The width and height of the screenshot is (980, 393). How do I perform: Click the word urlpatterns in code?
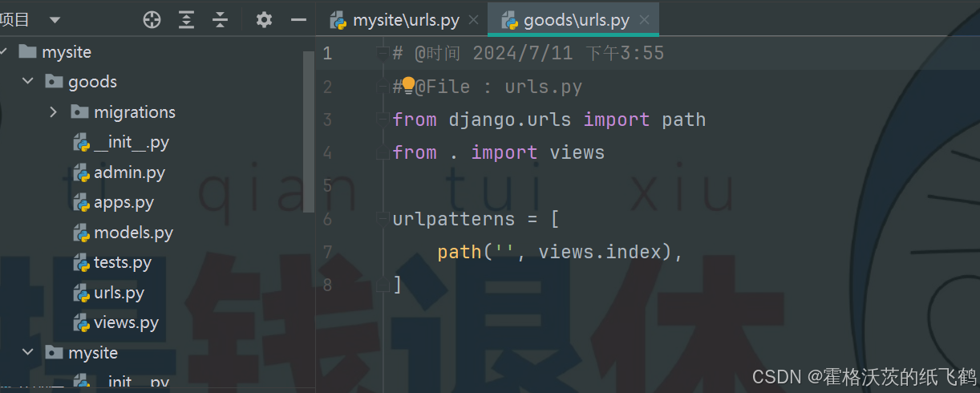(454, 219)
